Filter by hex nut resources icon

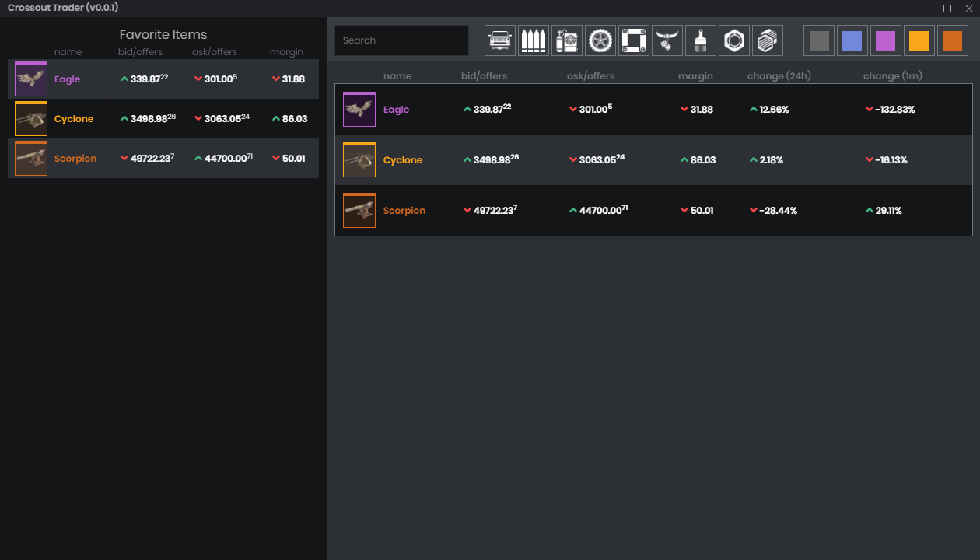[x=734, y=40]
